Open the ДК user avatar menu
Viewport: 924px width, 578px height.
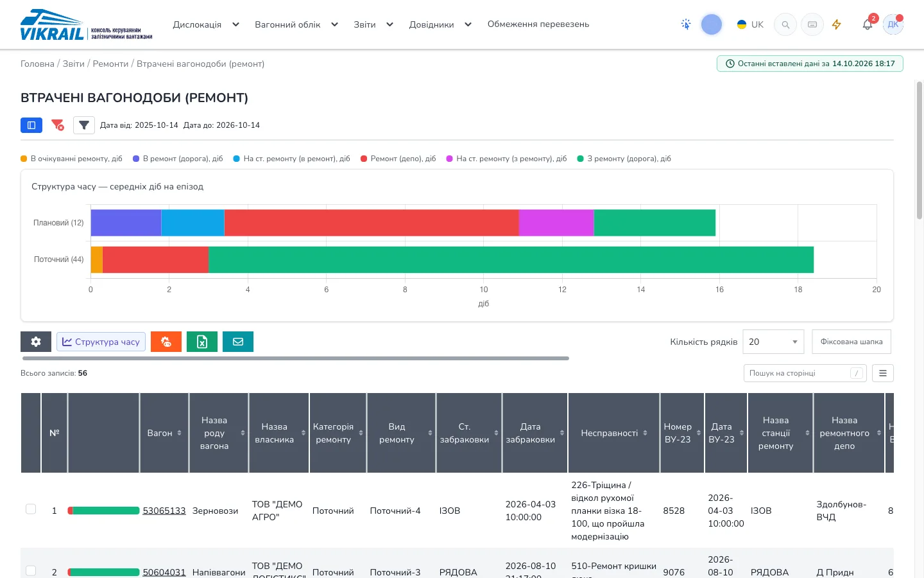(893, 24)
